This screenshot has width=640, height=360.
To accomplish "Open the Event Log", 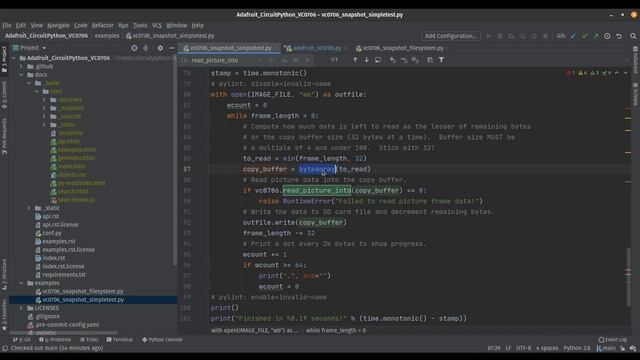I will click(x=612, y=340).
